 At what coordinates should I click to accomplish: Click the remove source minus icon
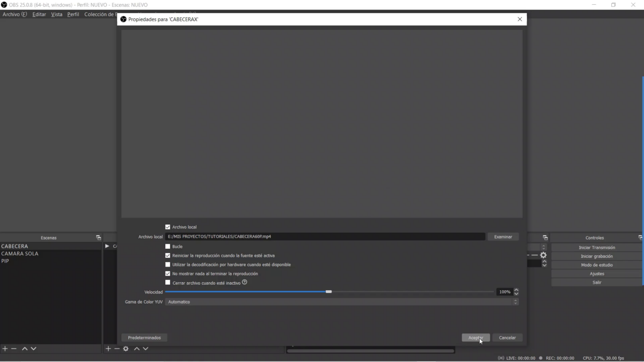click(x=116, y=349)
